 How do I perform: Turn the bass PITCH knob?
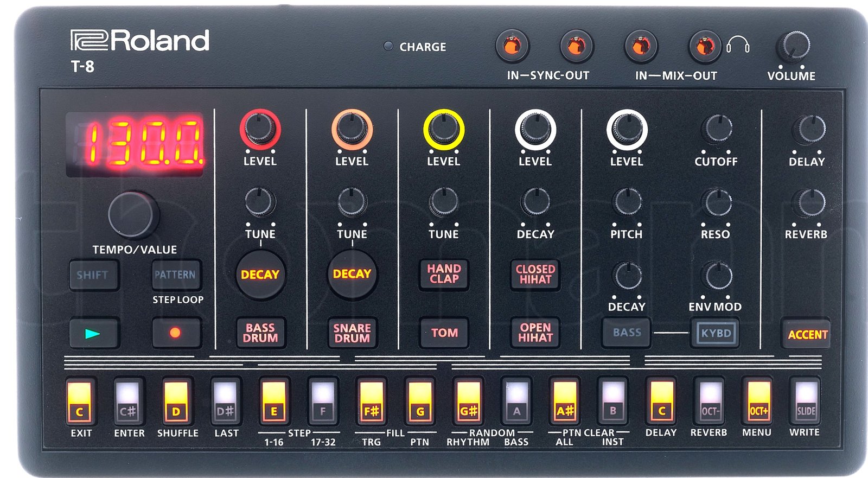pyautogui.click(x=627, y=202)
